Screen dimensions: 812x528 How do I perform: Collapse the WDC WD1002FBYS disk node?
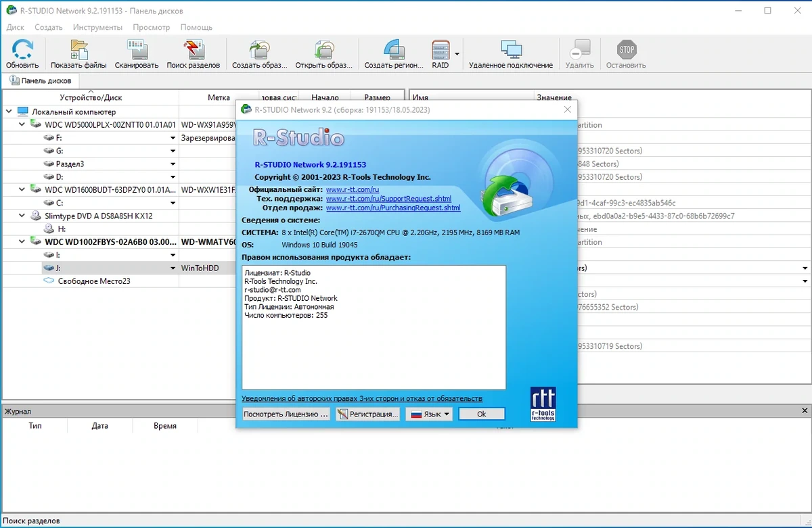coord(22,241)
